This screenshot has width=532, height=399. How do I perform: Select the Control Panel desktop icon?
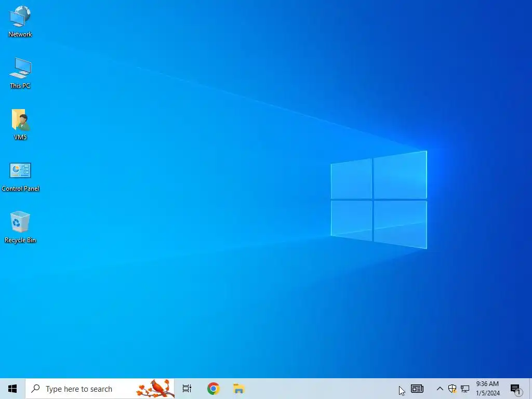(x=20, y=177)
